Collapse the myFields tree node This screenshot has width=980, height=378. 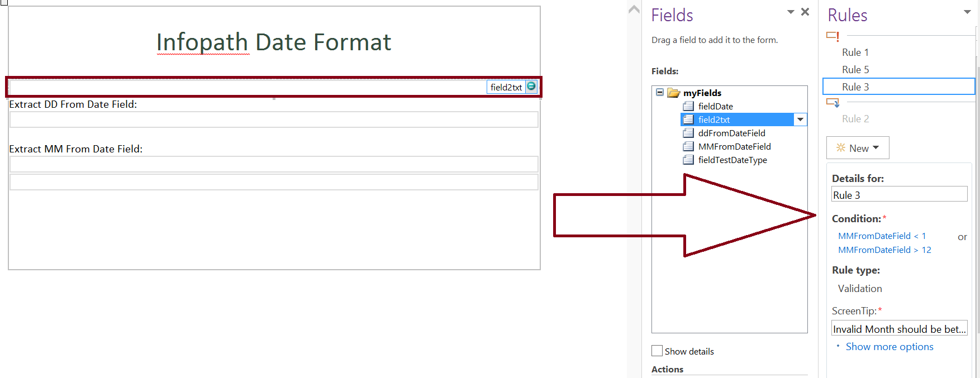659,92
